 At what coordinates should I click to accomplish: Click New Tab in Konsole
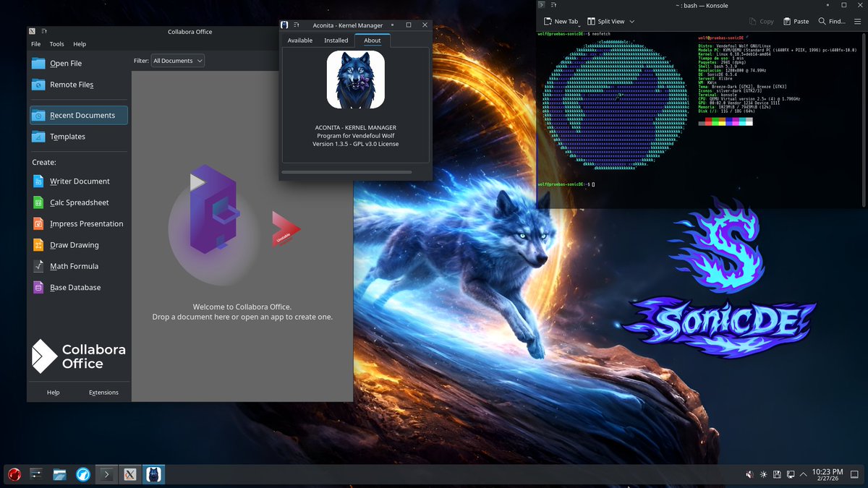coord(561,22)
